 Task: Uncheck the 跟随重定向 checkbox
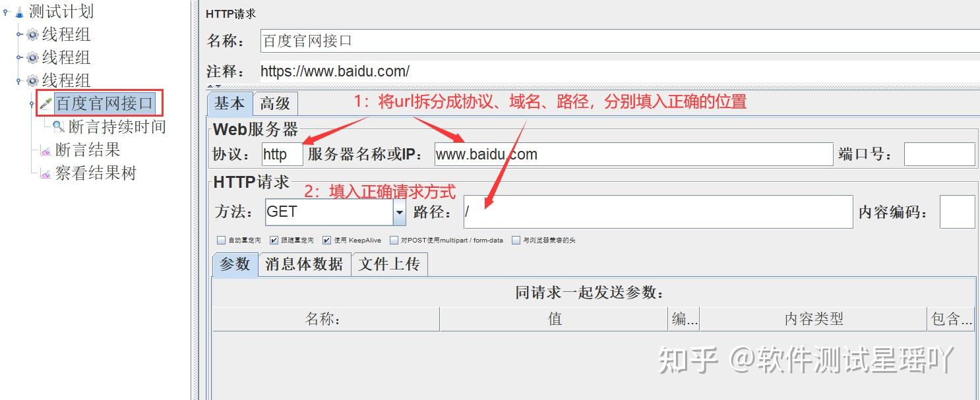(274, 241)
